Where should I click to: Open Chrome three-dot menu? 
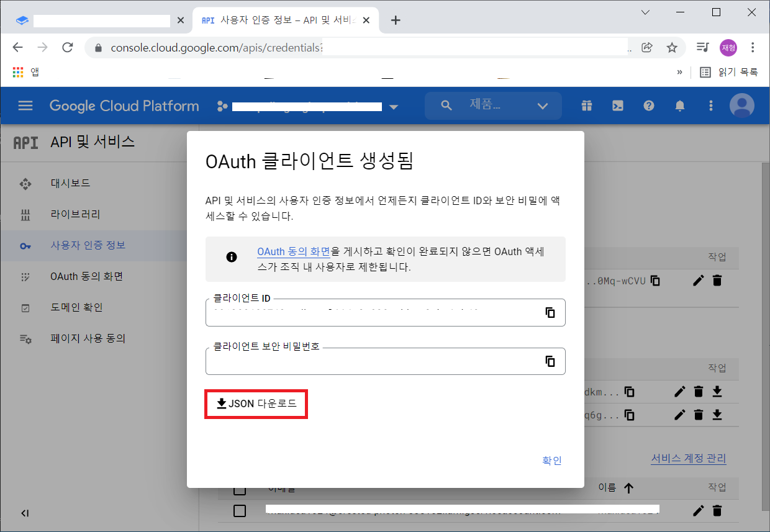click(753, 47)
